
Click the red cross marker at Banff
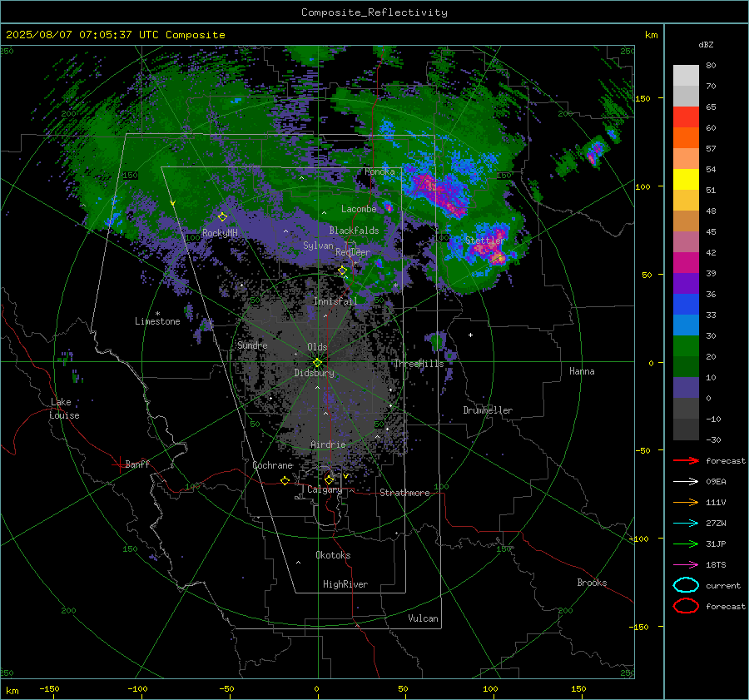point(119,464)
